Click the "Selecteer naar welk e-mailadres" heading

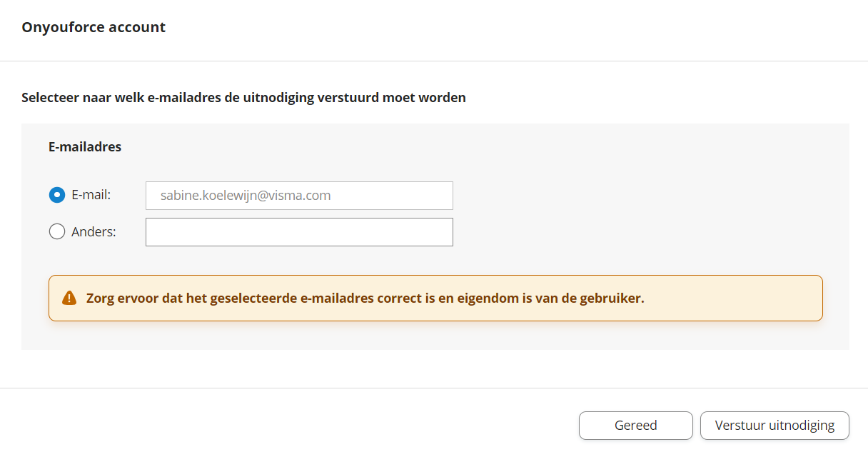pos(243,98)
